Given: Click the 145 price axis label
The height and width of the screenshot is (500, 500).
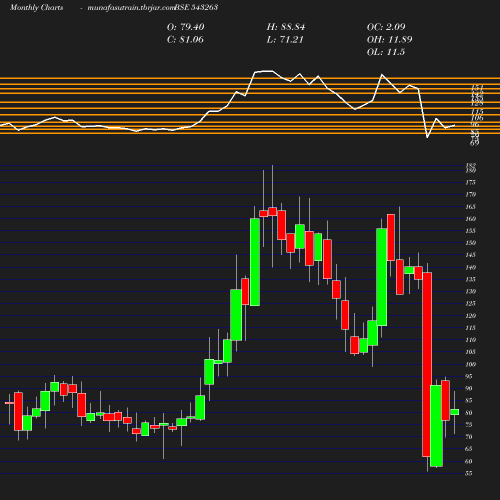Looking at the screenshot, I should (471, 255).
